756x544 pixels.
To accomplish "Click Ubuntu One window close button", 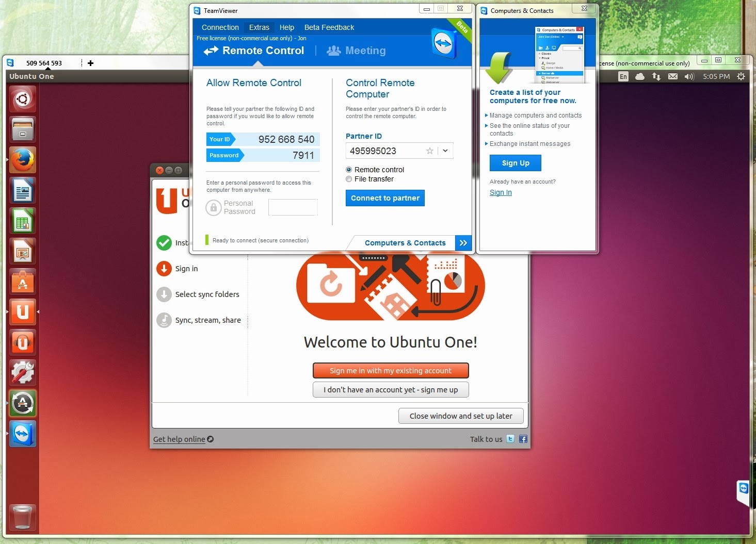I will [x=159, y=170].
